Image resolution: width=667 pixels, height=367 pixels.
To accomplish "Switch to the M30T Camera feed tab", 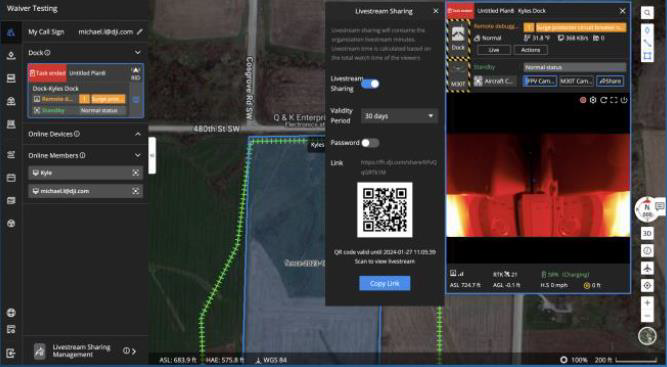I will coord(576,81).
